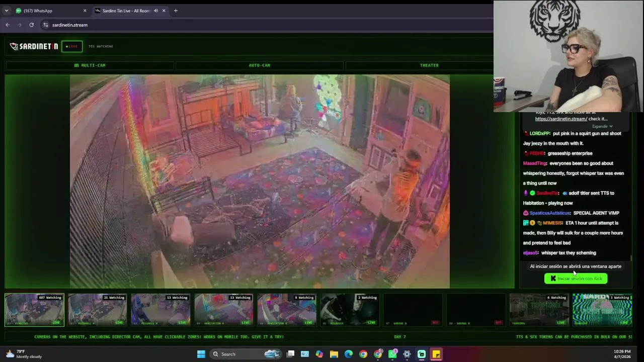
Task: Open a new browser tab
Action: tap(176, 11)
